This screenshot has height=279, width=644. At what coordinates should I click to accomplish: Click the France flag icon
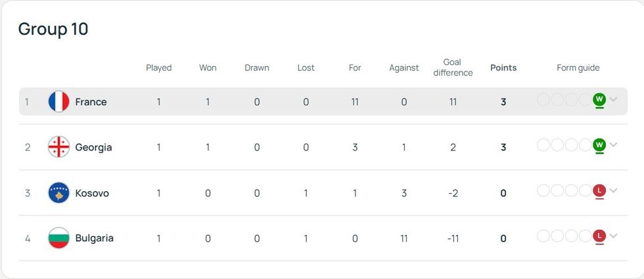pyautogui.click(x=58, y=102)
